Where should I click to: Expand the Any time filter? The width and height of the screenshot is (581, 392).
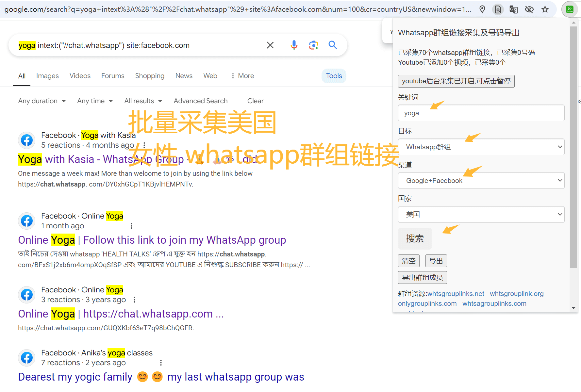pos(95,101)
